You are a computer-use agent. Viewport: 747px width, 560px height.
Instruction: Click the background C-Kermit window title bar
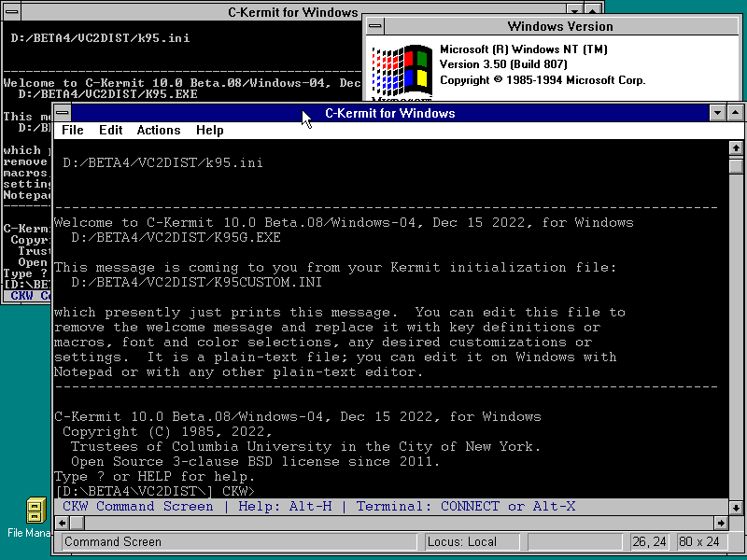pos(292,12)
